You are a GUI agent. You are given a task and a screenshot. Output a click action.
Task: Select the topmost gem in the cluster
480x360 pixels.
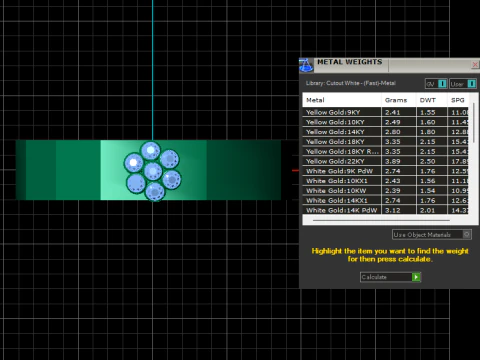[x=150, y=151]
